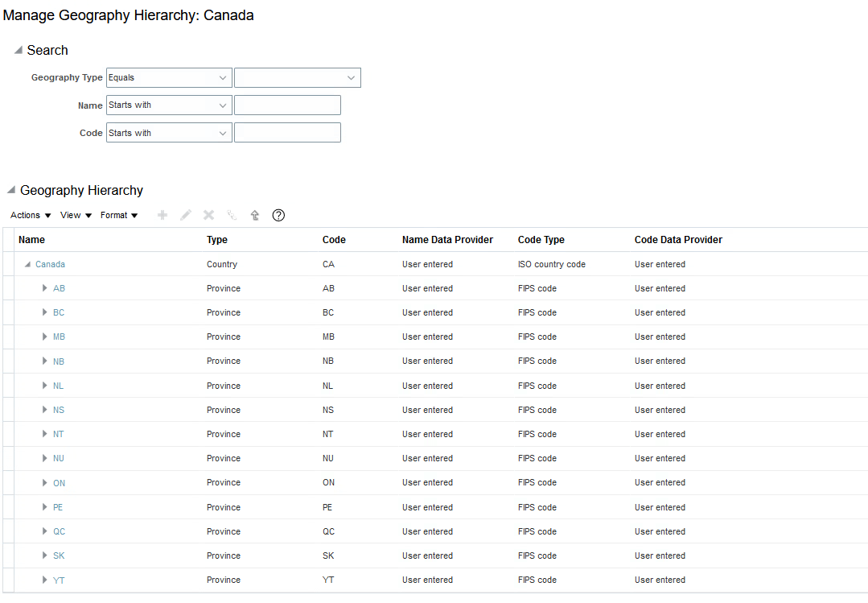Open the MB province link
The image size is (868, 603).
pyautogui.click(x=59, y=337)
